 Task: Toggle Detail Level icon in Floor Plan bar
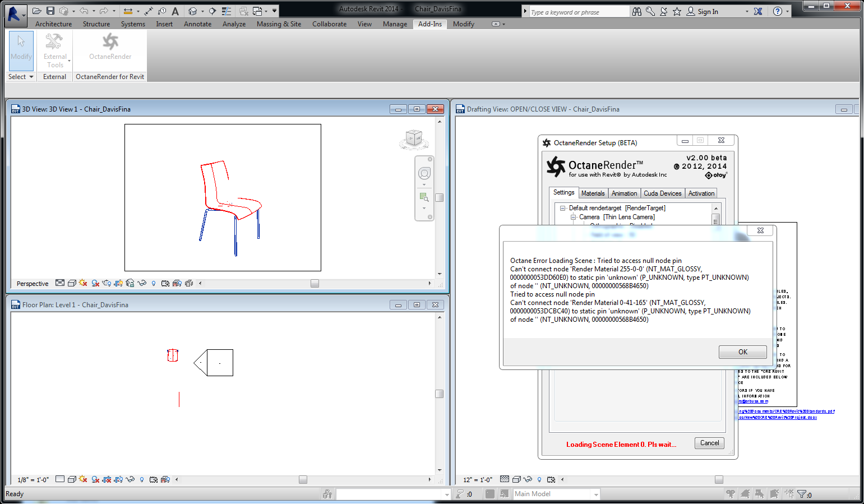pyautogui.click(x=60, y=479)
